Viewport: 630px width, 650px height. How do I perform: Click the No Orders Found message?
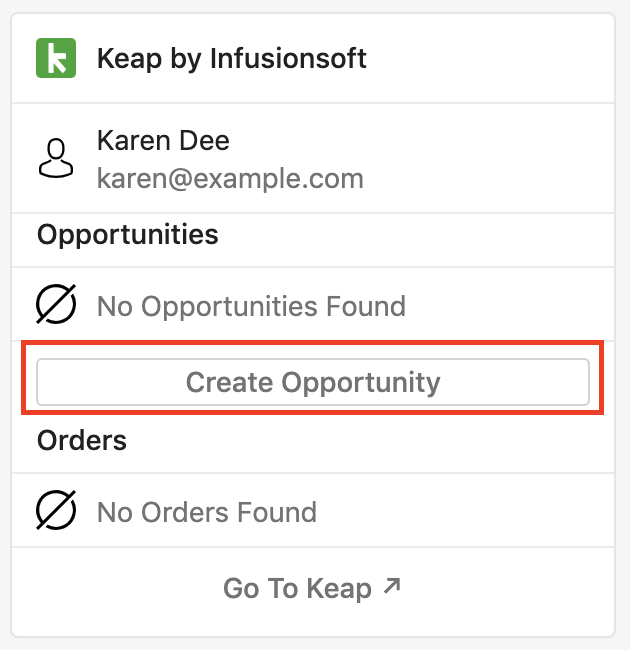click(207, 512)
